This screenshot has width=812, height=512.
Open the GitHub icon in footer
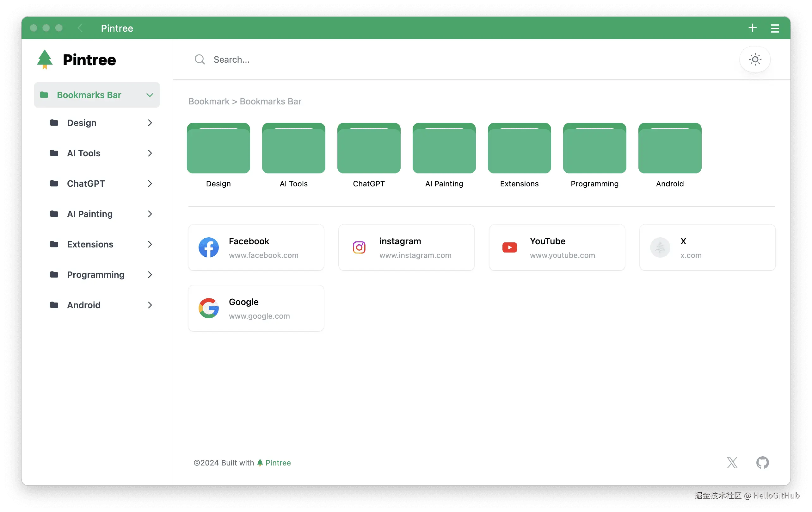point(762,462)
